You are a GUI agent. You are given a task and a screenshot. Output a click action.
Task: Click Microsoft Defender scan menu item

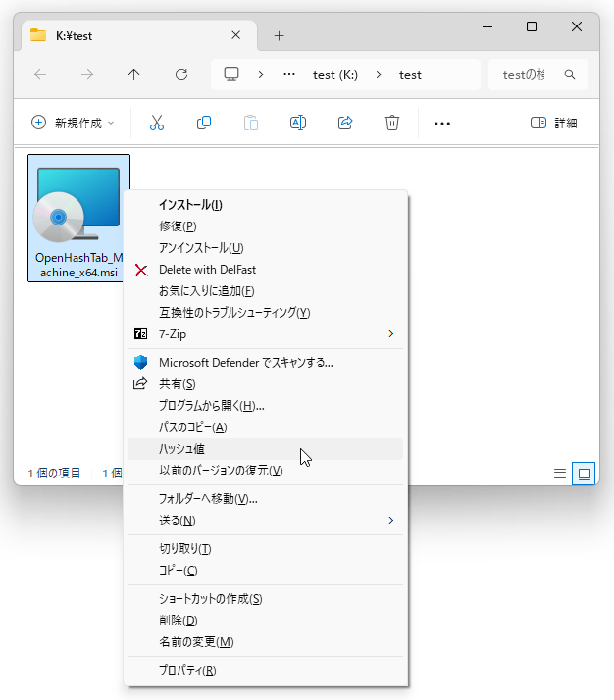click(245, 362)
